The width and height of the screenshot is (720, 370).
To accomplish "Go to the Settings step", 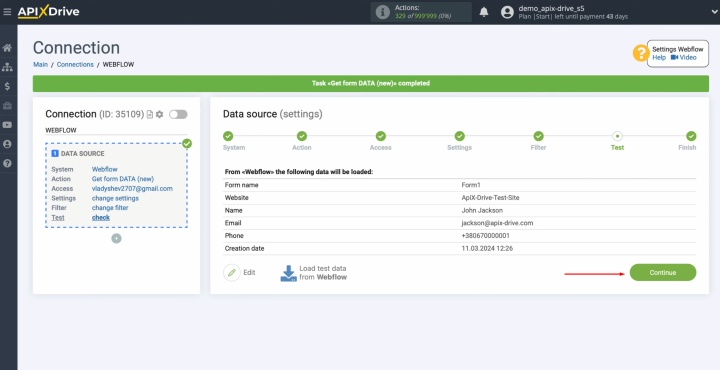I will click(x=460, y=136).
